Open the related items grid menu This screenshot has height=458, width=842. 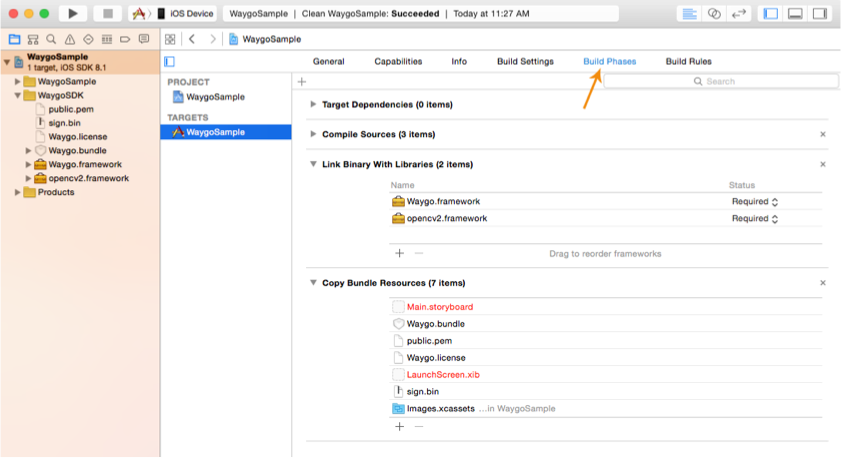[170, 39]
